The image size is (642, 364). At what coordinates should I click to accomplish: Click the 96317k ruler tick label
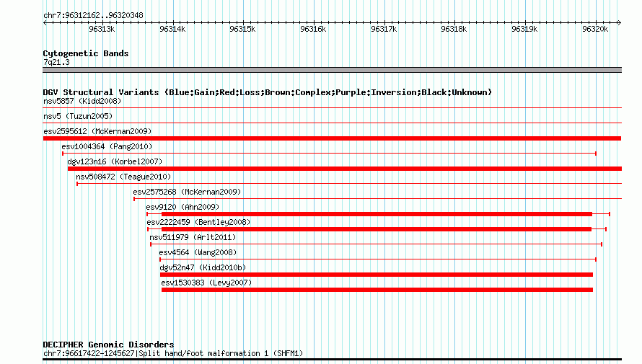pyautogui.click(x=384, y=29)
